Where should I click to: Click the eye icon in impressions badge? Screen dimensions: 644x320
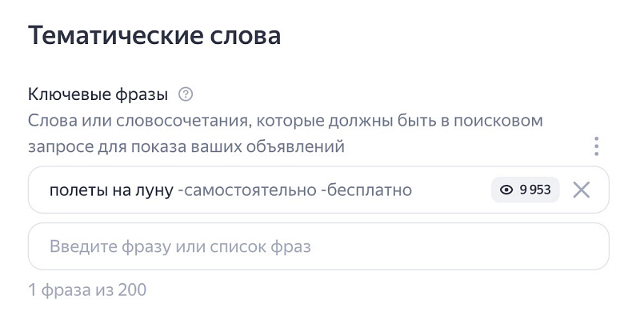pos(506,190)
